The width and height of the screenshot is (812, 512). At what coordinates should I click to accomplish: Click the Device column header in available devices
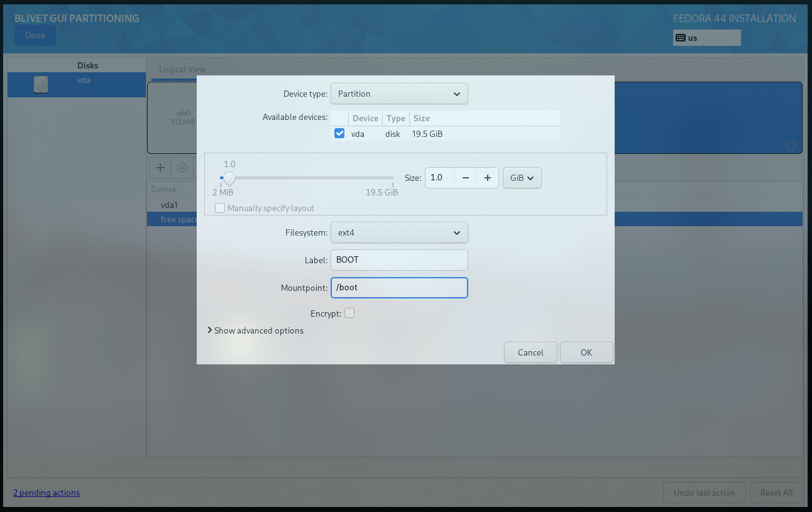365,118
